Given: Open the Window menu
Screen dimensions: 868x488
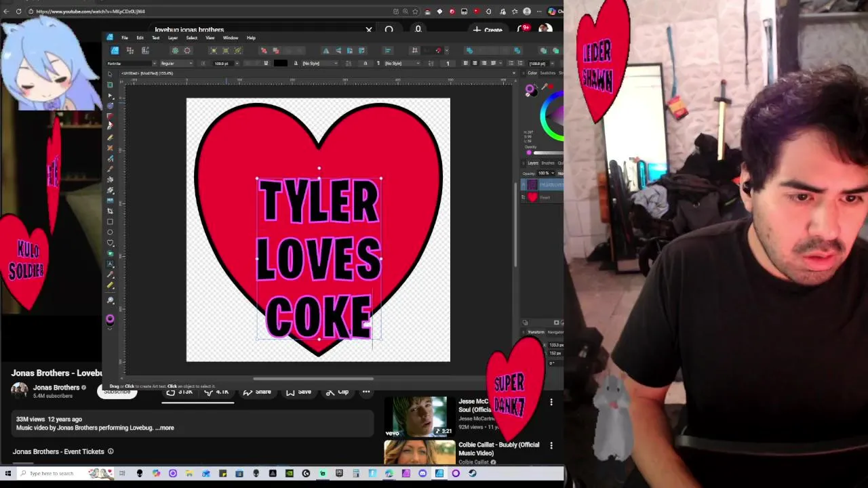Looking at the screenshot, I should click(231, 38).
